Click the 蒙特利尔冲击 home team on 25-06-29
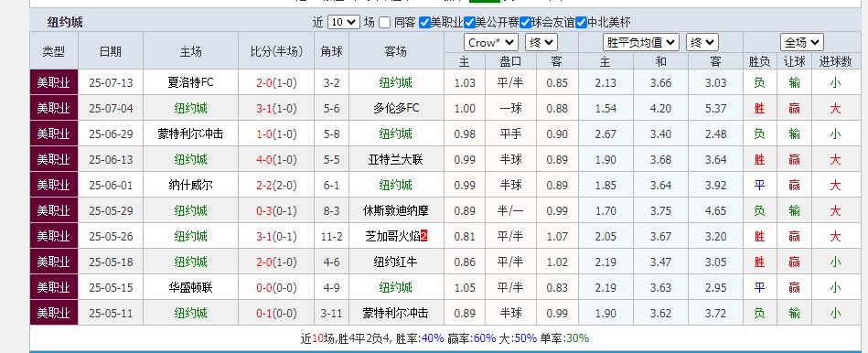The image size is (868, 353). click(x=190, y=134)
